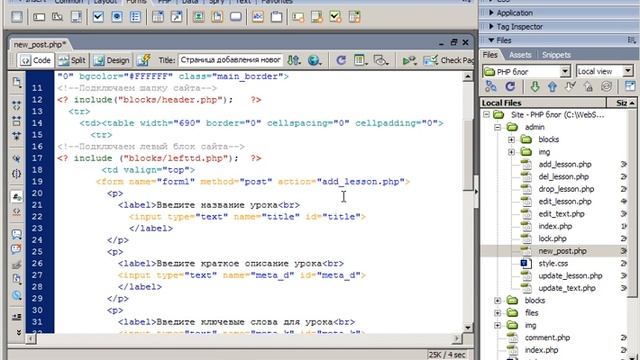Click Expand All in coding toolbar

click(16, 136)
